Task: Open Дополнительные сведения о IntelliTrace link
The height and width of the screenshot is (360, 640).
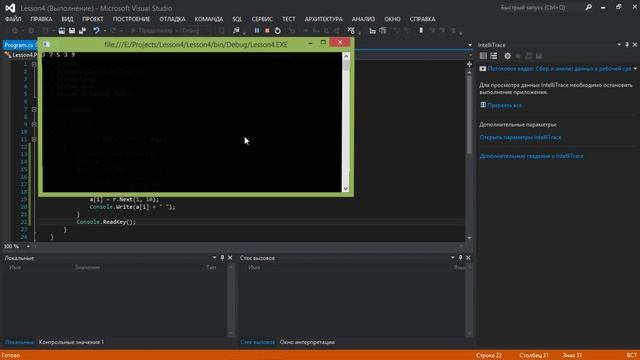Action: (x=531, y=156)
